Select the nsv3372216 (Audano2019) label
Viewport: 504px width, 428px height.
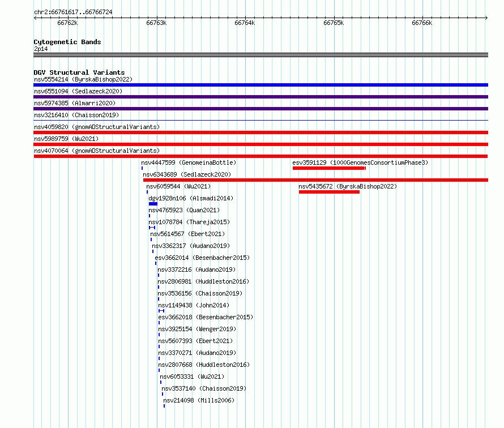197,269
